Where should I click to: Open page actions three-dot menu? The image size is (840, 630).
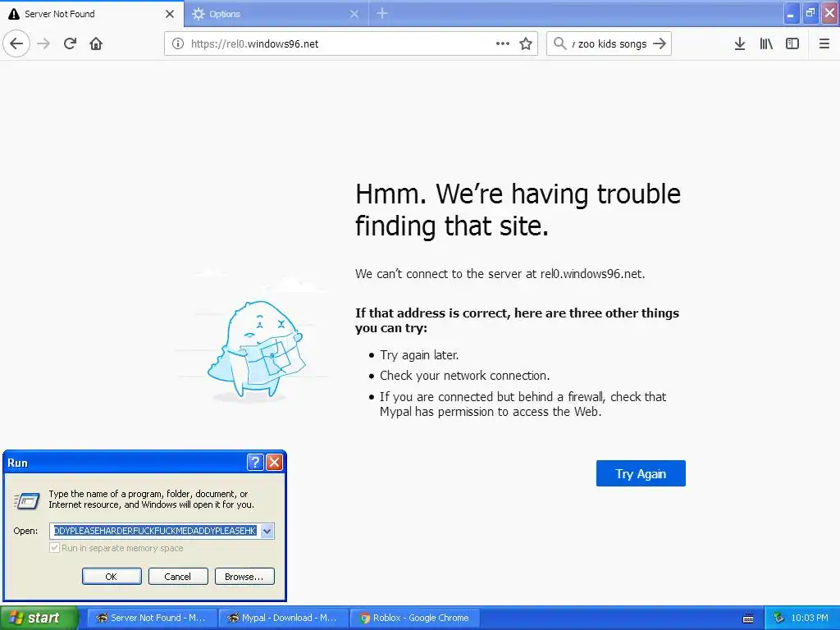tap(503, 43)
